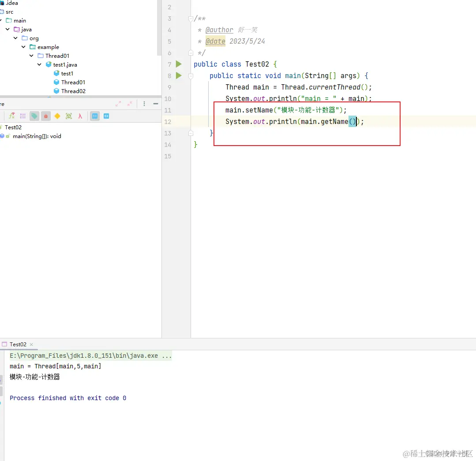Open the java.exe command line link in console

[x=90, y=356]
